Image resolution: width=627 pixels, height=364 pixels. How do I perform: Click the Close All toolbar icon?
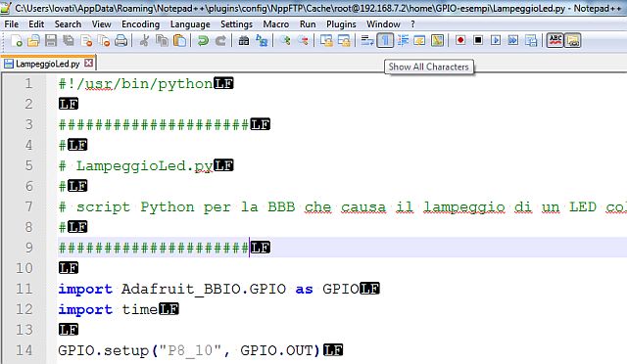coord(104,40)
